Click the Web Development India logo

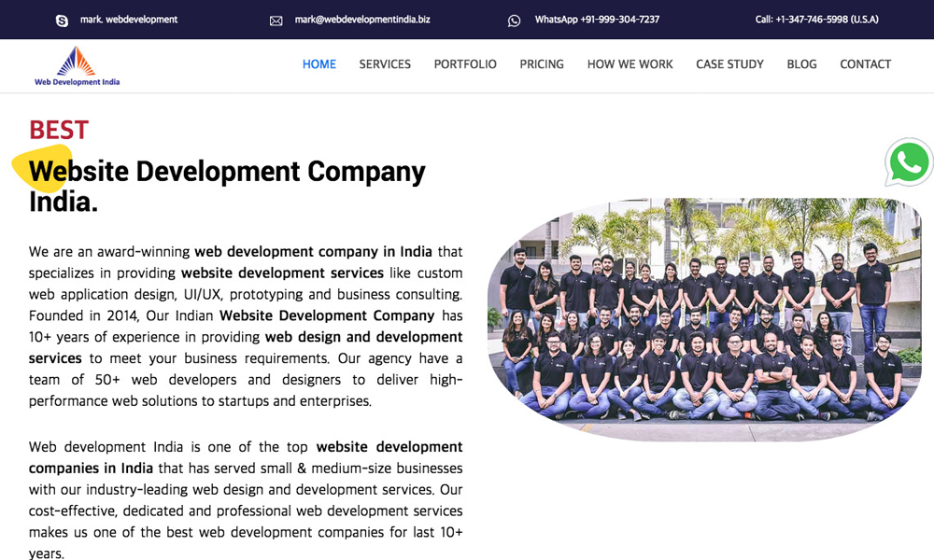tap(77, 67)
